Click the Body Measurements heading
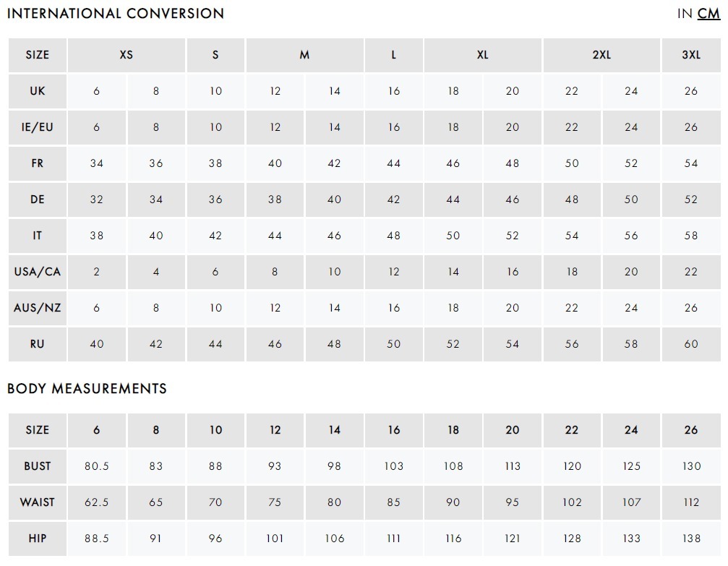This screenshot has width=728, height=566. pos(87,389)
